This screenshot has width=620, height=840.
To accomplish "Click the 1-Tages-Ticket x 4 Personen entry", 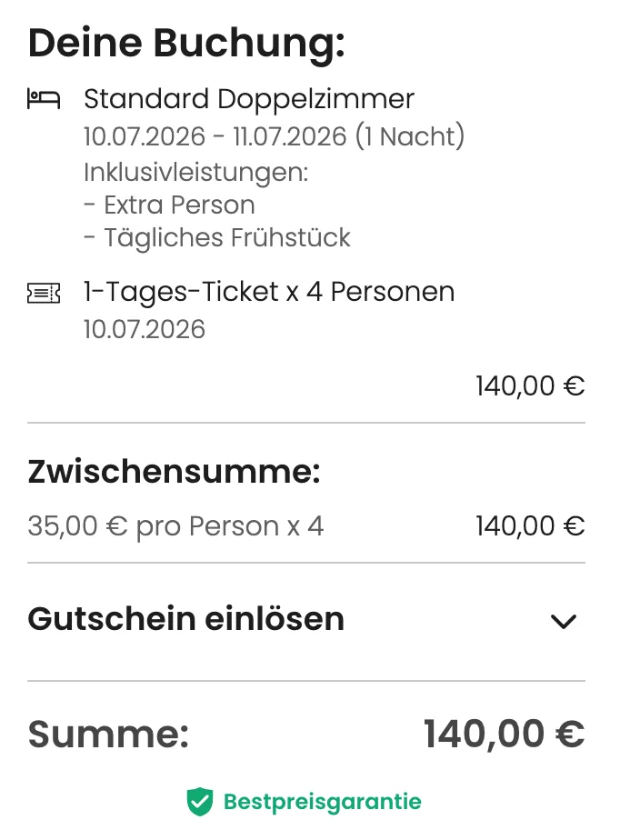I will coord(269,292).
